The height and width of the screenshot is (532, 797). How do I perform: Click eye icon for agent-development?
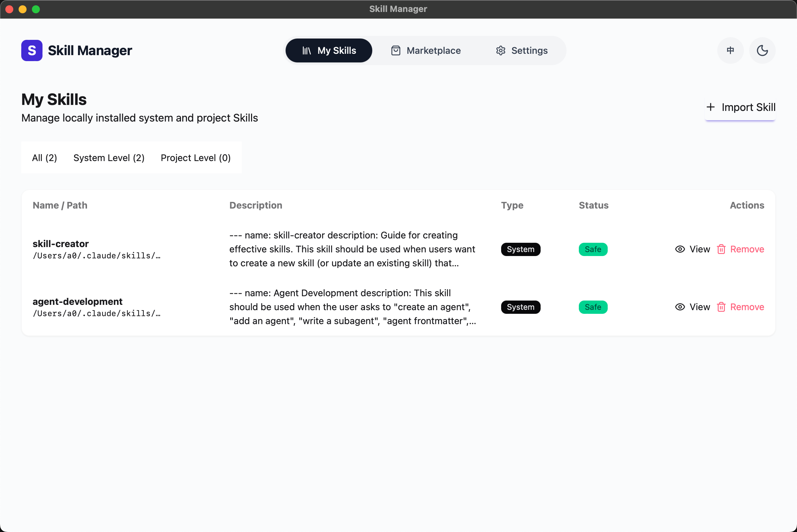pyautogui.click(x=679, y=307)
